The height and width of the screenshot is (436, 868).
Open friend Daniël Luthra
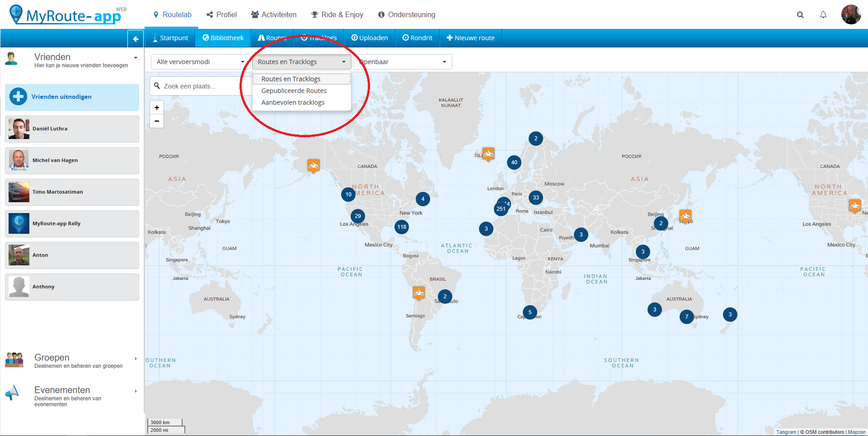[x=72, y=129]
